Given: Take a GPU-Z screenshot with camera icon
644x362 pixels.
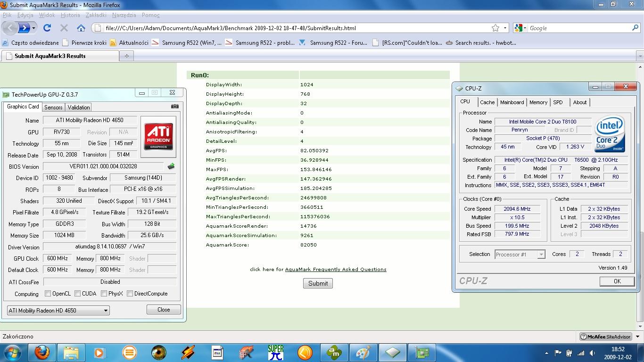Looking at the screenshot, I should (x=174, y=107).
